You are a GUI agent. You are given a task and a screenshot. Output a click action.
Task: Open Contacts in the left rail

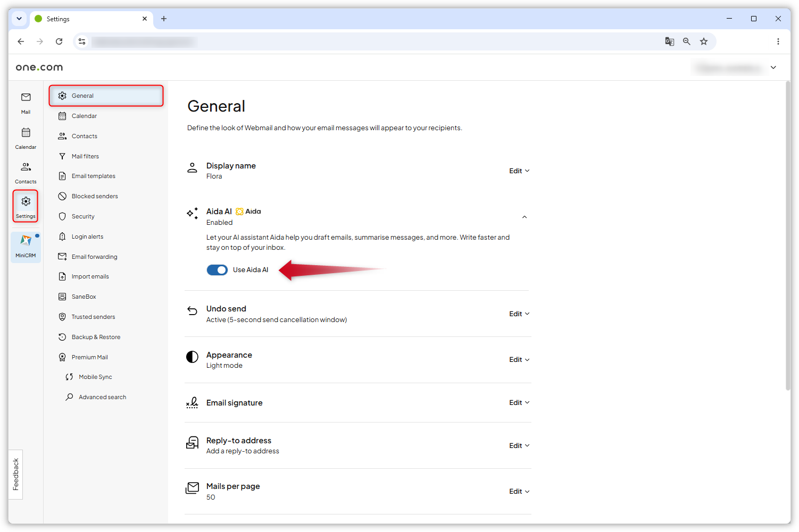26,173
